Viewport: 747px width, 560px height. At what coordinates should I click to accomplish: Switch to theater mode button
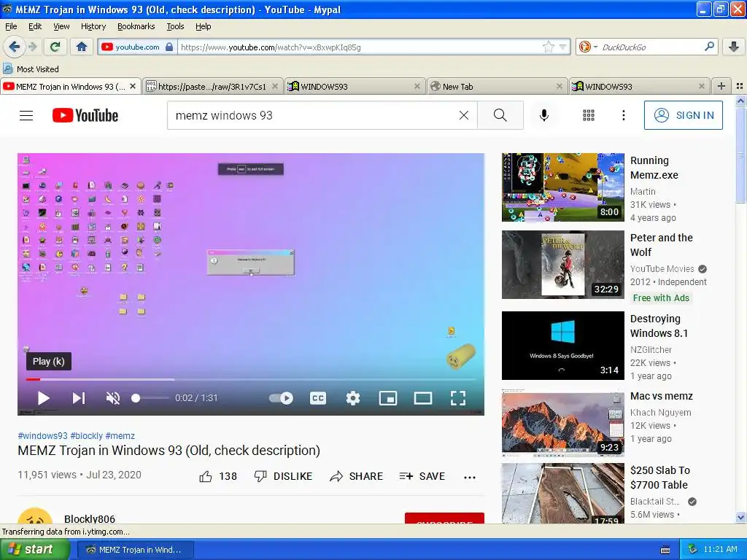[x=422, y=398]
